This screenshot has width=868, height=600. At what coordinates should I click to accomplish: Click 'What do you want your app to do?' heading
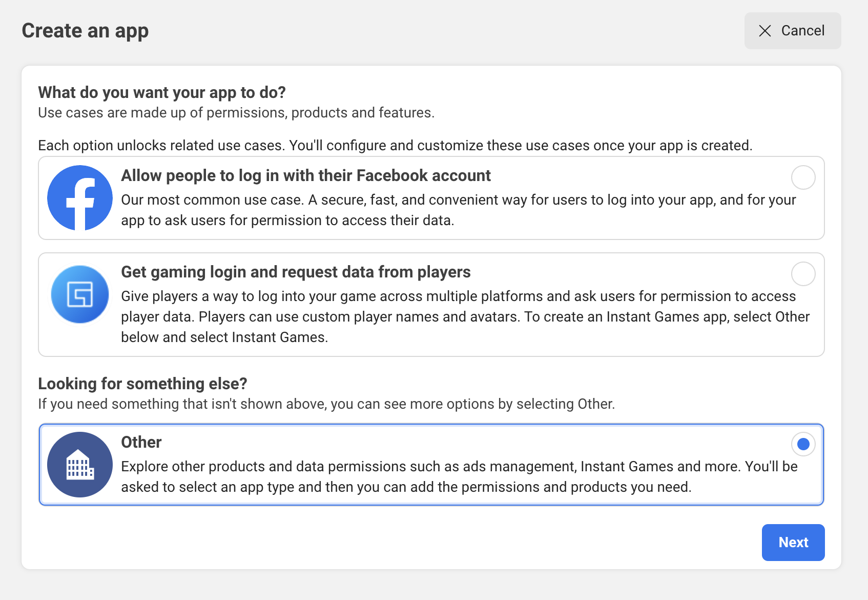pos(161,92)
